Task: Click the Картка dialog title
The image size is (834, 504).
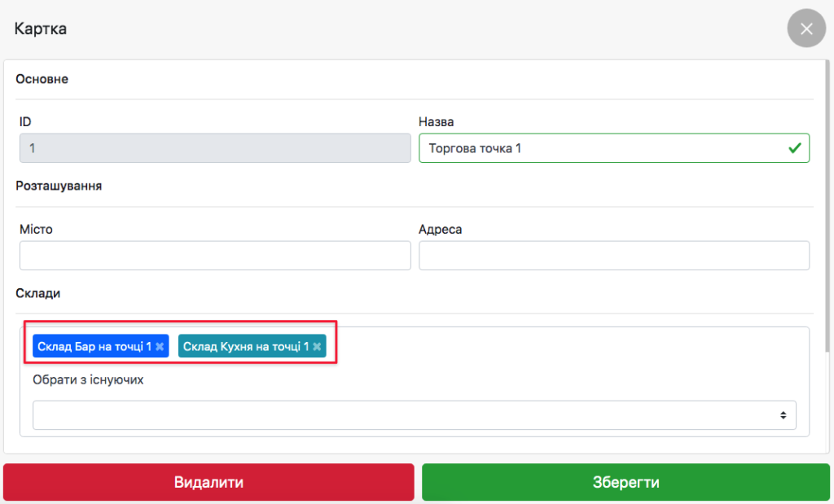Action: point(41,29)
